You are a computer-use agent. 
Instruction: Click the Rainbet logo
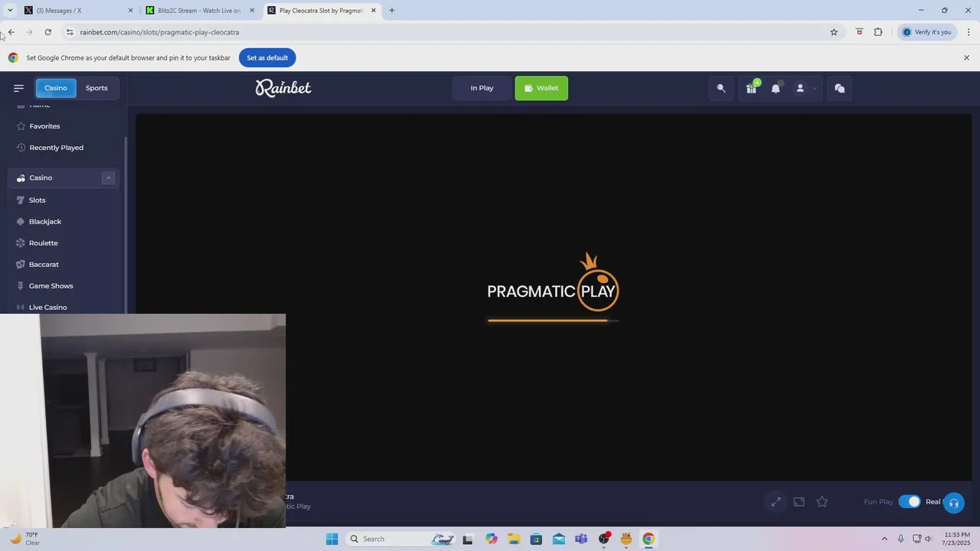coord(283,88)
